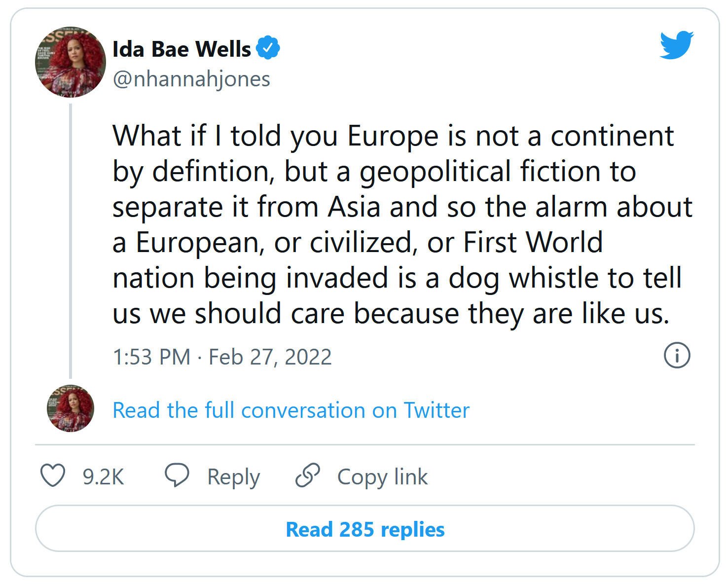Click the blue verified badge

[x=268, y=48]
